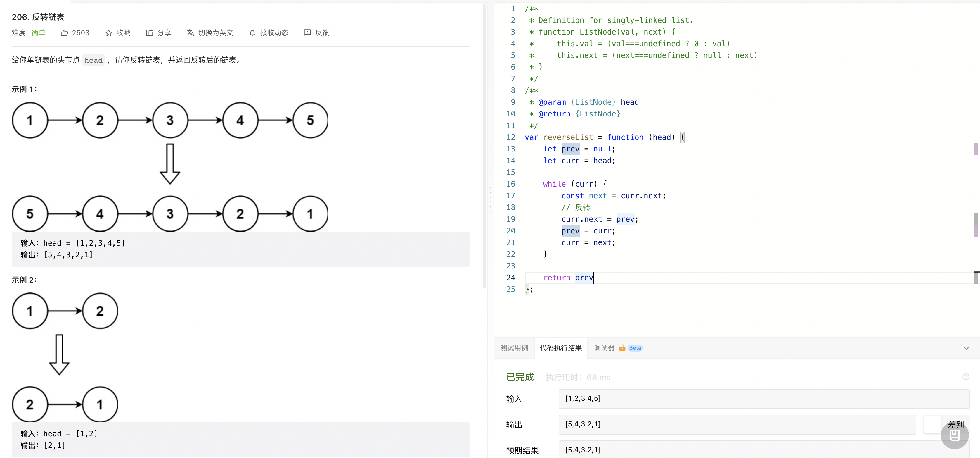This screenshot has width=980, height=458.
Task: Select the 代码执行结果 tab
Action: (561, 348)
